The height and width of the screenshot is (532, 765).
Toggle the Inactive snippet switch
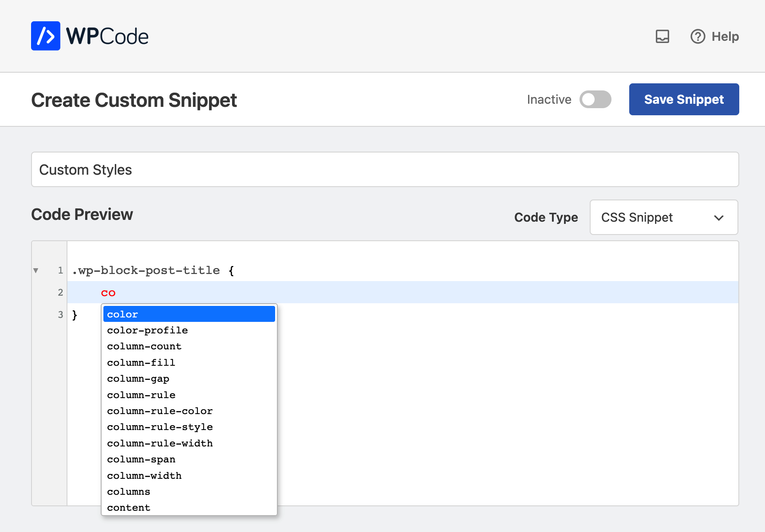595,99
